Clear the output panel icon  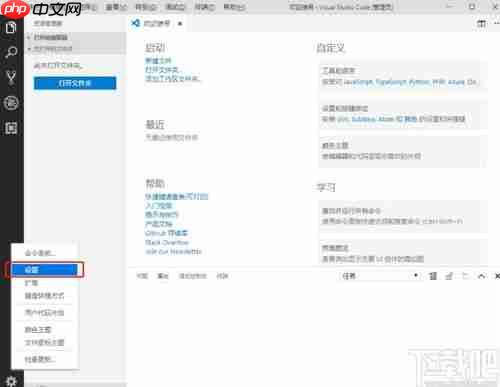click(433, 276)
